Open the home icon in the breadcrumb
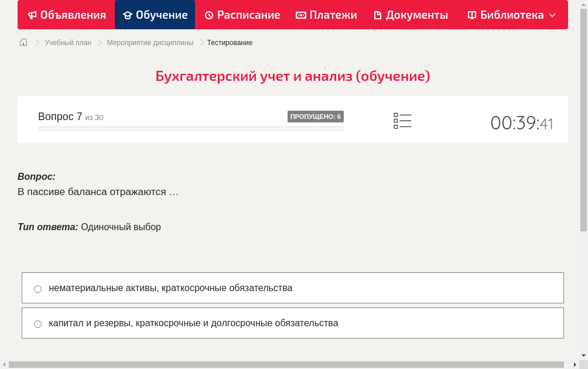 (23, 42)
